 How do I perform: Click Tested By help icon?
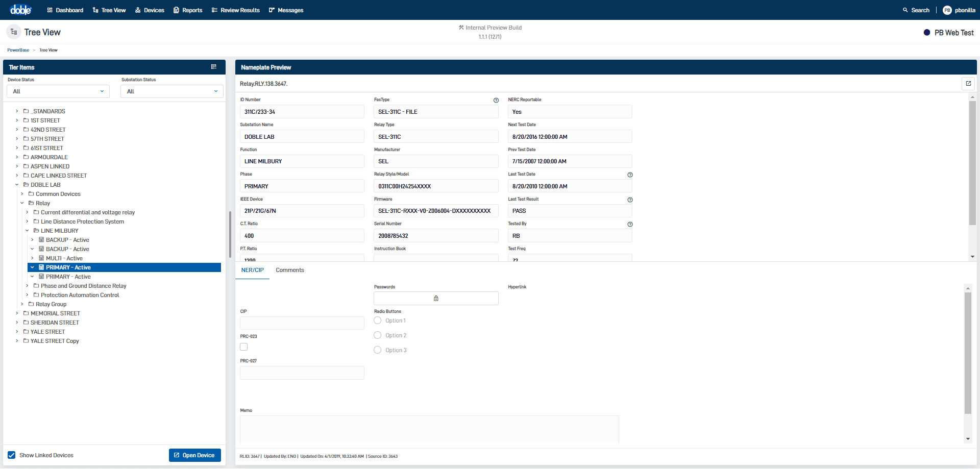click(x=630, y=225)
